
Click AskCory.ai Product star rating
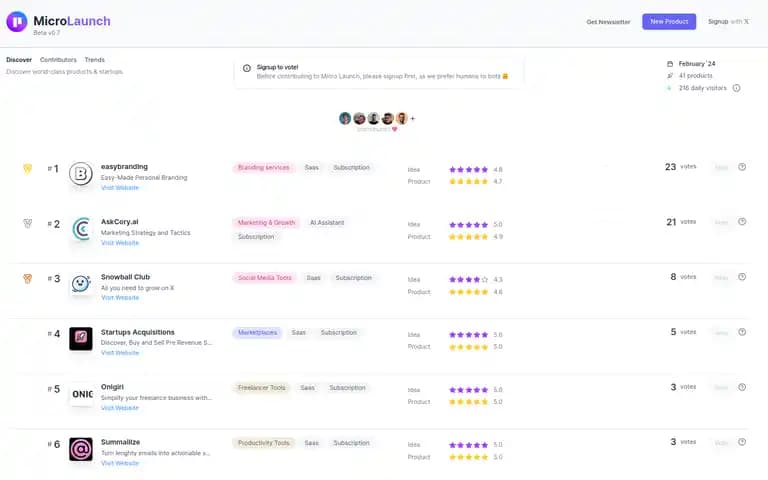(x=469, y=237)
